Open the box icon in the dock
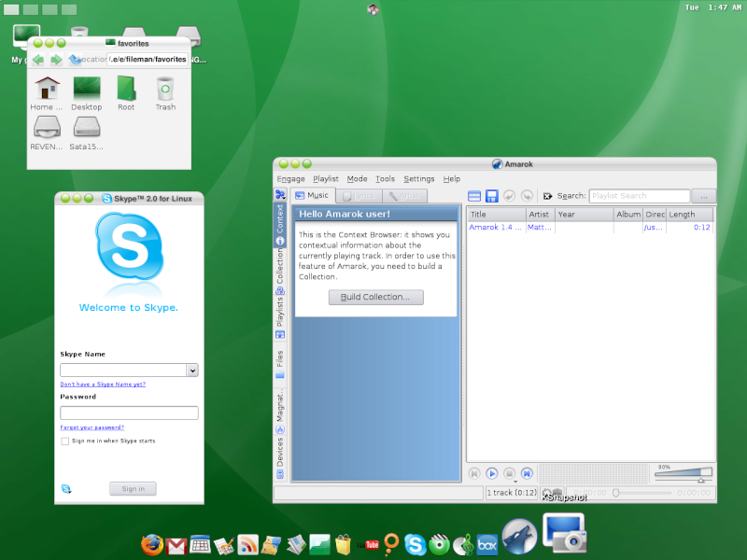747x560 pixels. coord(486,545)
